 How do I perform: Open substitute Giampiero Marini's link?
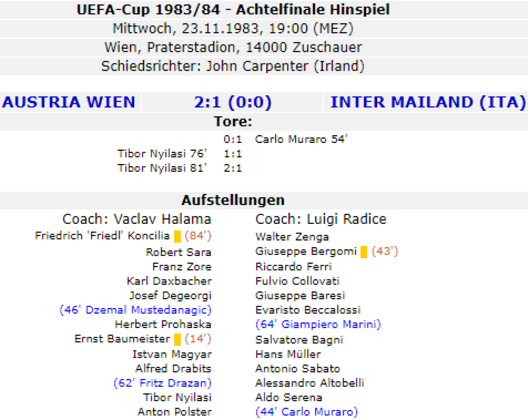[318, 325]
